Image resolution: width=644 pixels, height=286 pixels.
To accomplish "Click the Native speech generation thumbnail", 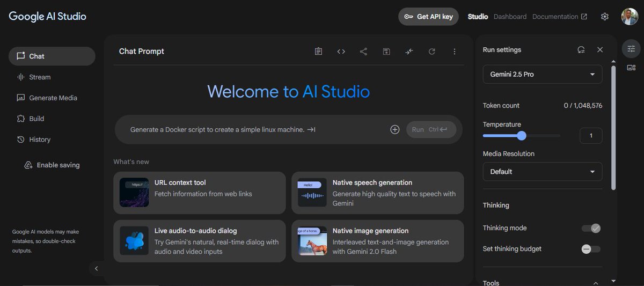I will 312,193.
